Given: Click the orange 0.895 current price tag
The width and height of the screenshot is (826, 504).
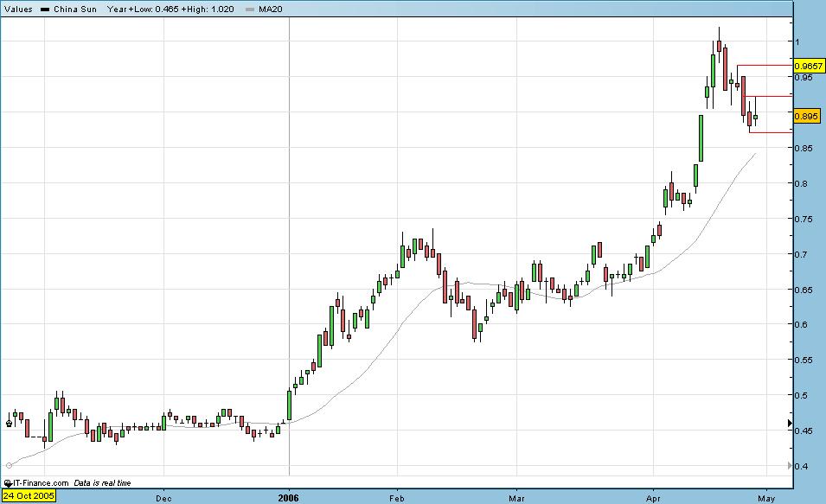Looking at the screenshot, I should (x=806, y=116).
